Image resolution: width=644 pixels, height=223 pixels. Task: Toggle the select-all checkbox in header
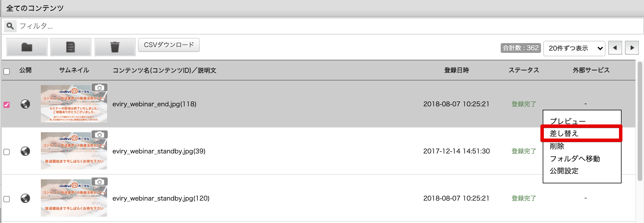(x=7, y=71)
